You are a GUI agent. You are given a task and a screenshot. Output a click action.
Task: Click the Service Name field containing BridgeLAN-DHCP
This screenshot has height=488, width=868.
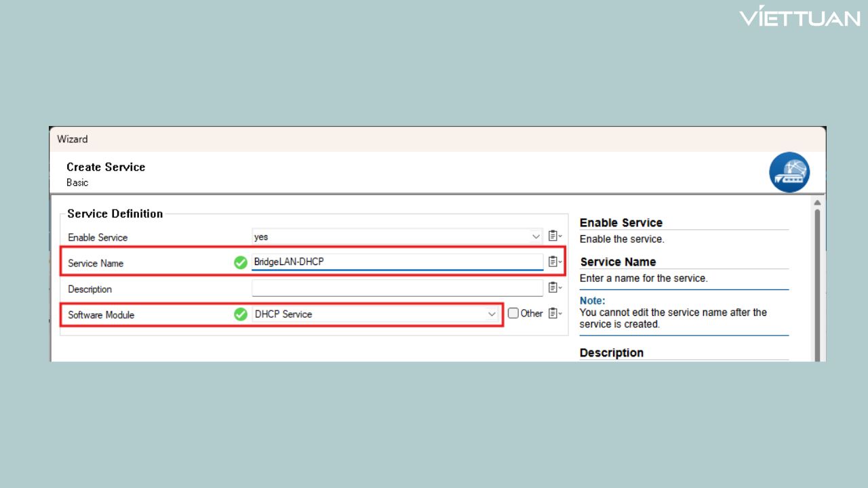click(x=397, y=262)
